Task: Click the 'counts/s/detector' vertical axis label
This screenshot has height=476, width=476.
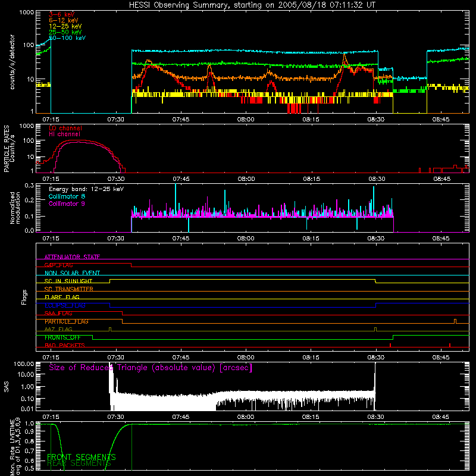Action: tap(12, 62)
